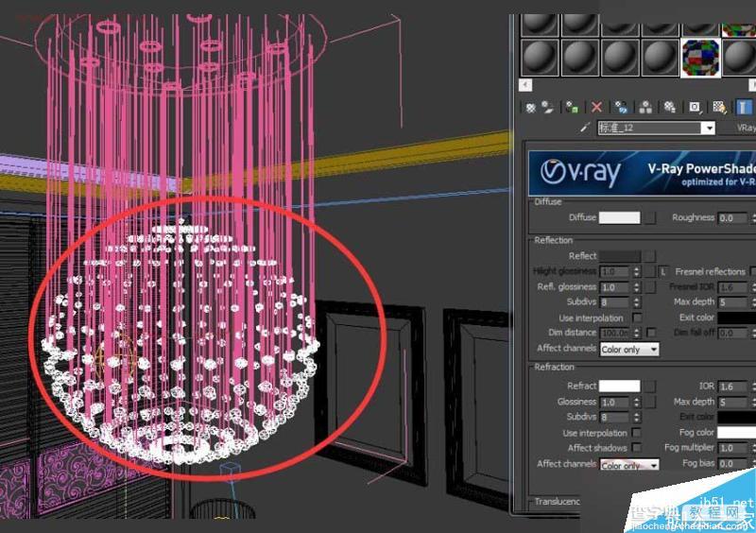The width and height of the screenshot is (756, 533).
Task: Enable Reflection Use interpolation checkbox
Action: [637, 318]
